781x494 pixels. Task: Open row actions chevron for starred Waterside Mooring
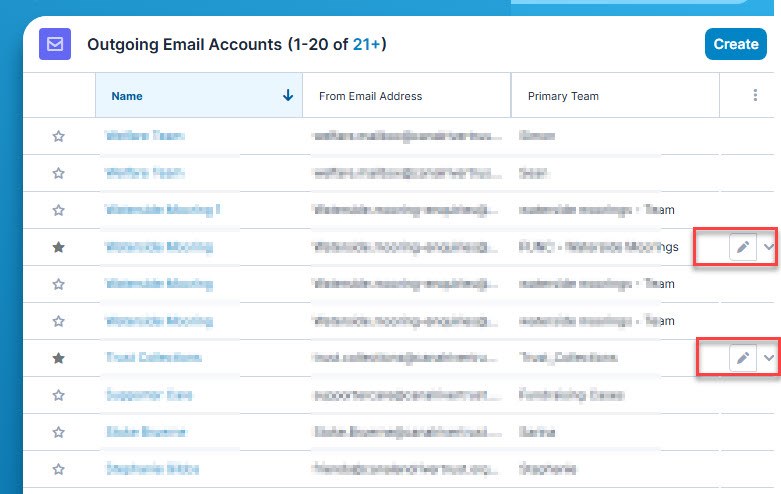pos(768,247)
